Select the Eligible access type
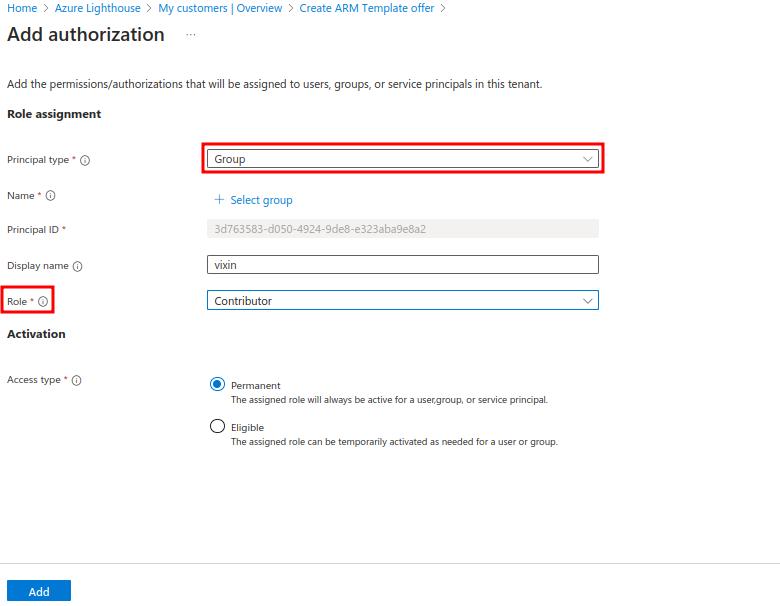Screen dimensions: 780x606 tap(218, 426)
